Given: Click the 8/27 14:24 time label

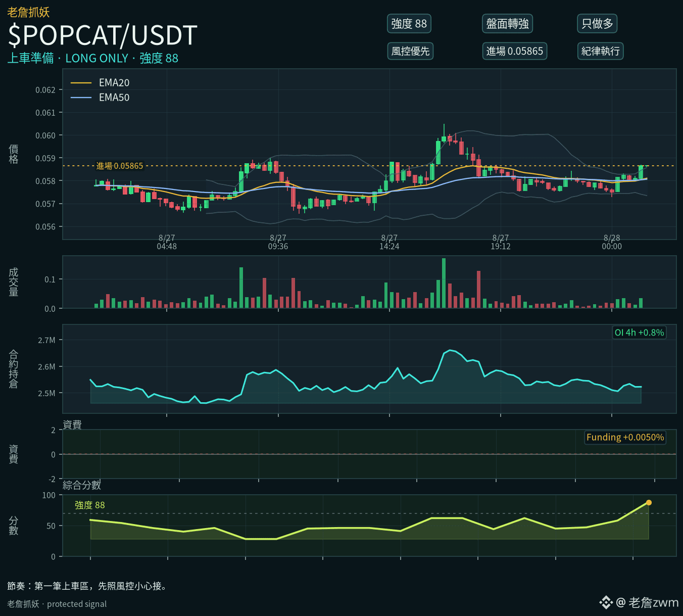Looking at the screenshot, I should tap(389, 242).
